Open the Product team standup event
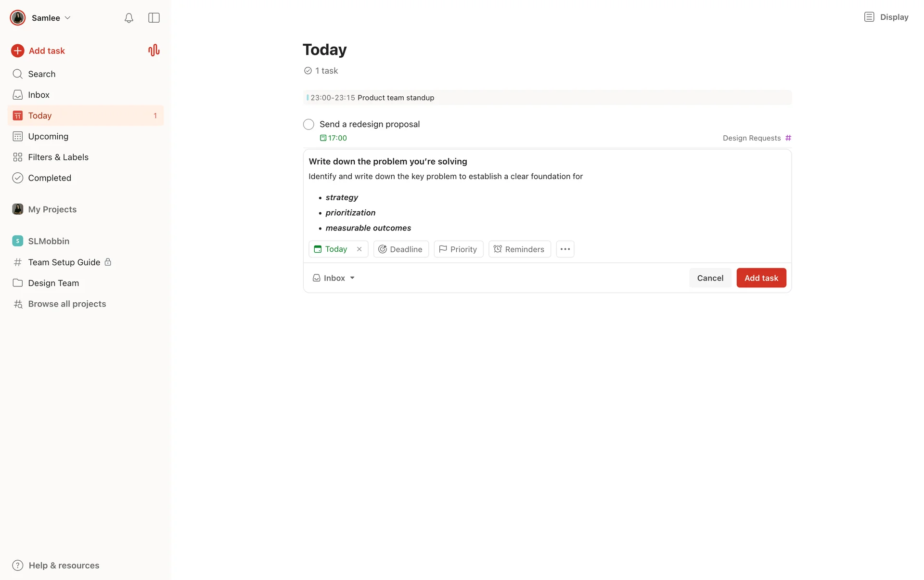924x580 pixels. pos(396,98)
